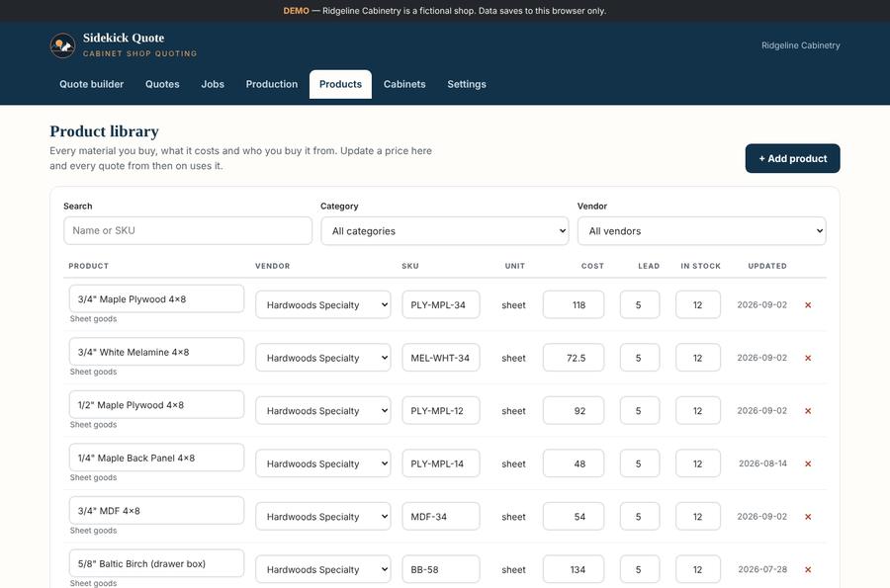
Task: Click the VENDOR column header
Action: (273, 266)
